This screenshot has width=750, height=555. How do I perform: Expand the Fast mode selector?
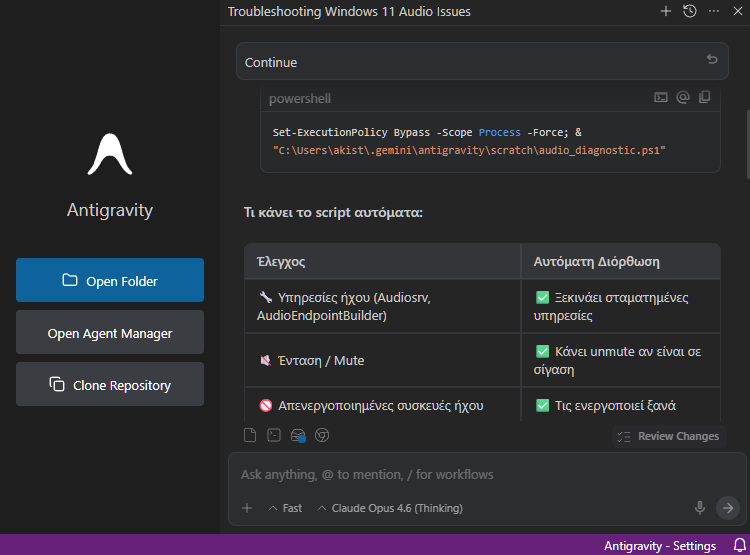click(x=285, y=508)
